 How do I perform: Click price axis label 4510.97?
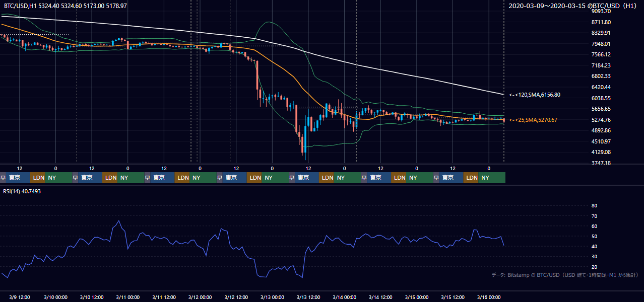pos(601,141)
